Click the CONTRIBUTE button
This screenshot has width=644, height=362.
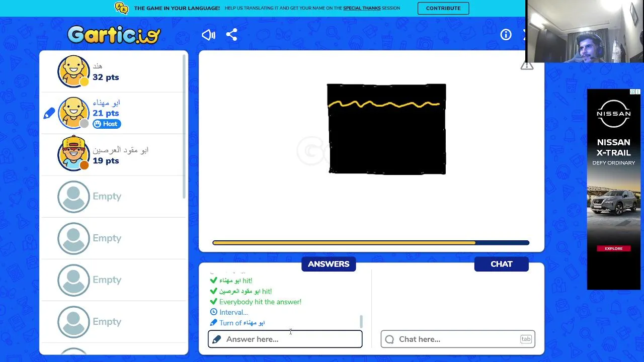tap(443, 8)
